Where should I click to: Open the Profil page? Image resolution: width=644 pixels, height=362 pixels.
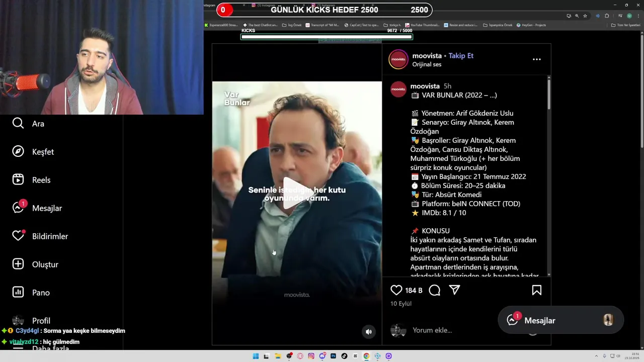(31, 320)
